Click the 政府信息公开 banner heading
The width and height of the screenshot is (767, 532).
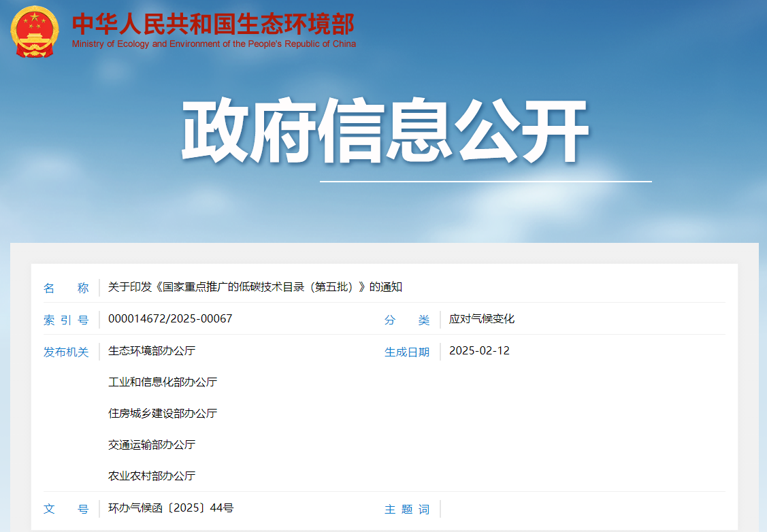(x=385, y=130)
